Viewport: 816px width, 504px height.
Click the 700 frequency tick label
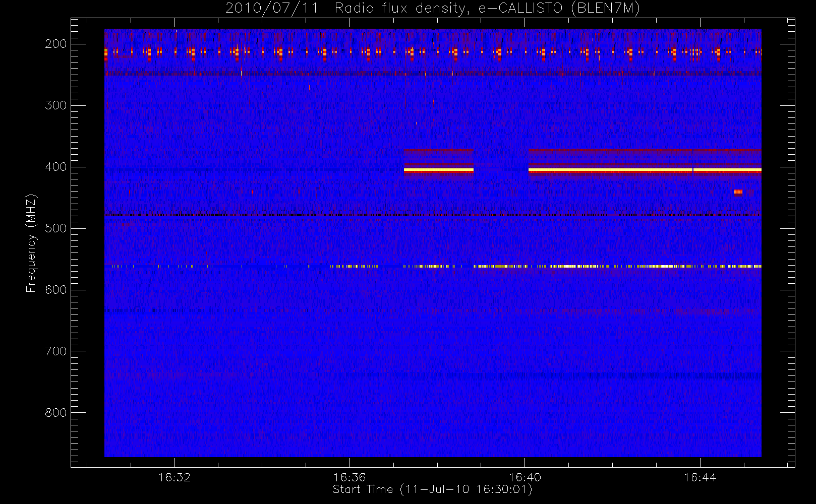(56, 351)
